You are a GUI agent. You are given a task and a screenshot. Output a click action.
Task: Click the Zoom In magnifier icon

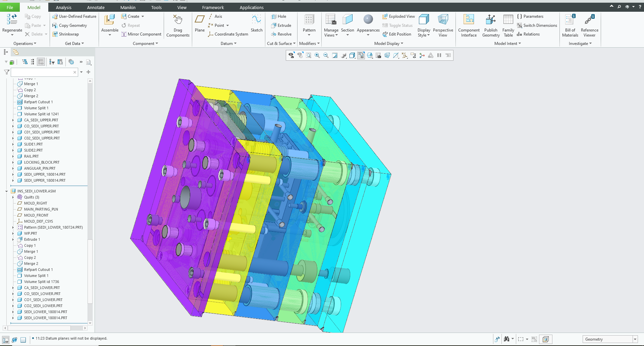pyautogui.click(x=317, y=56)
